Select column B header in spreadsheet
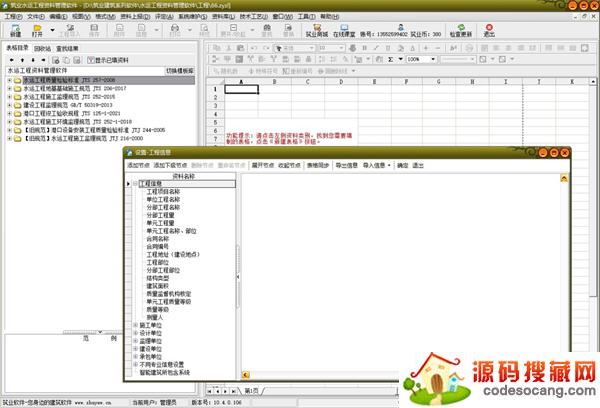The height and width of the screenshot is (408, 600). pos(275,82)
